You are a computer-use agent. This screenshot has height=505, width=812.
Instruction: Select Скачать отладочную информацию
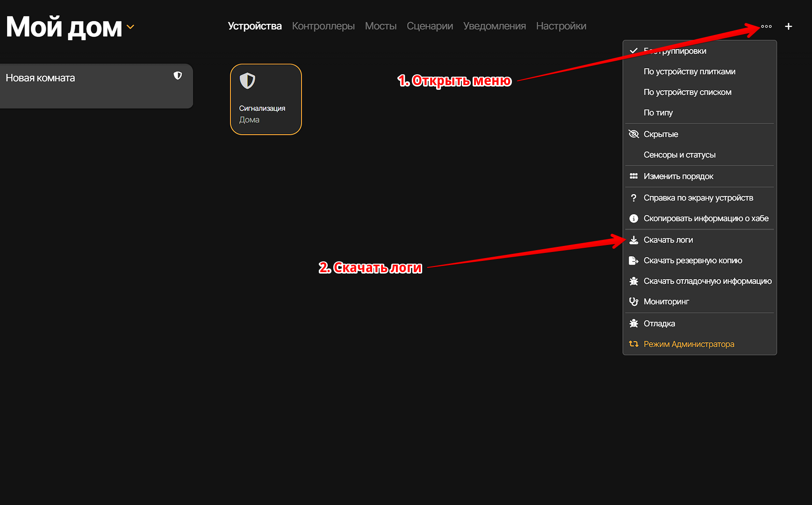click(x=707, y=281)
